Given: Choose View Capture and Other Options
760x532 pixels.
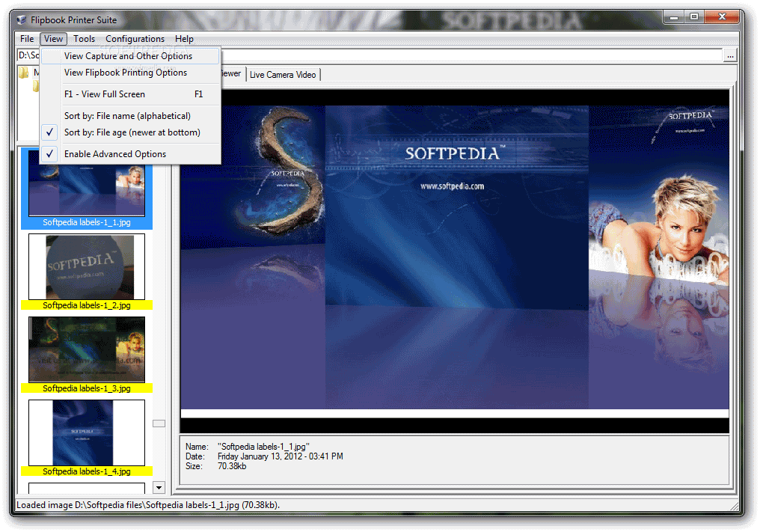Looking at the screenshot, I should (130, 56).
